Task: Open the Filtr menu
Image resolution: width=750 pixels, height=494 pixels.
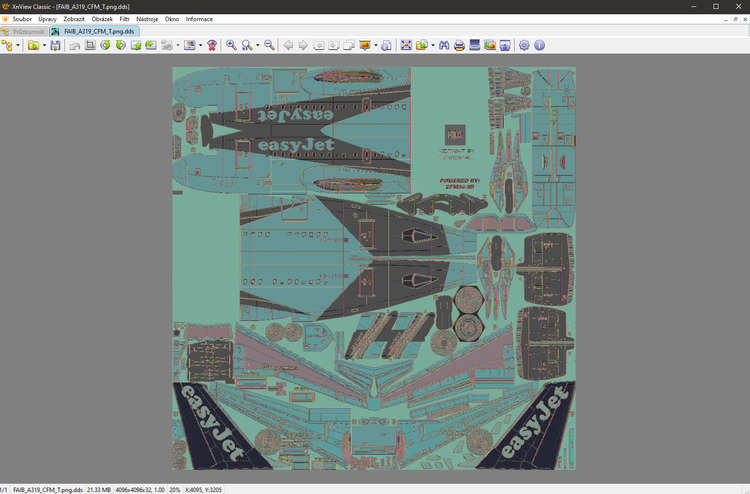Action: [124, 19]
